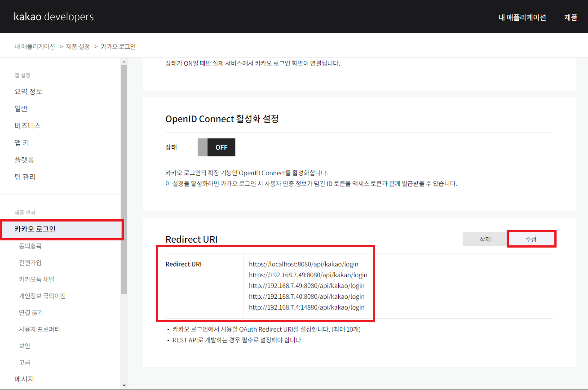
Task: Click http://192.168.7.4:14880/api/kakao/login URI
Action: [307, 307]
